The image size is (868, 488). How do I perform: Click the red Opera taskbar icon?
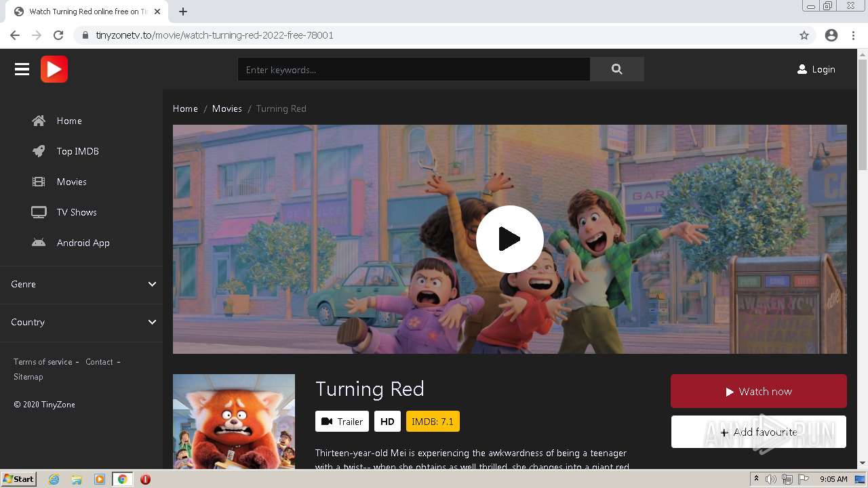(x=145, y=479)
